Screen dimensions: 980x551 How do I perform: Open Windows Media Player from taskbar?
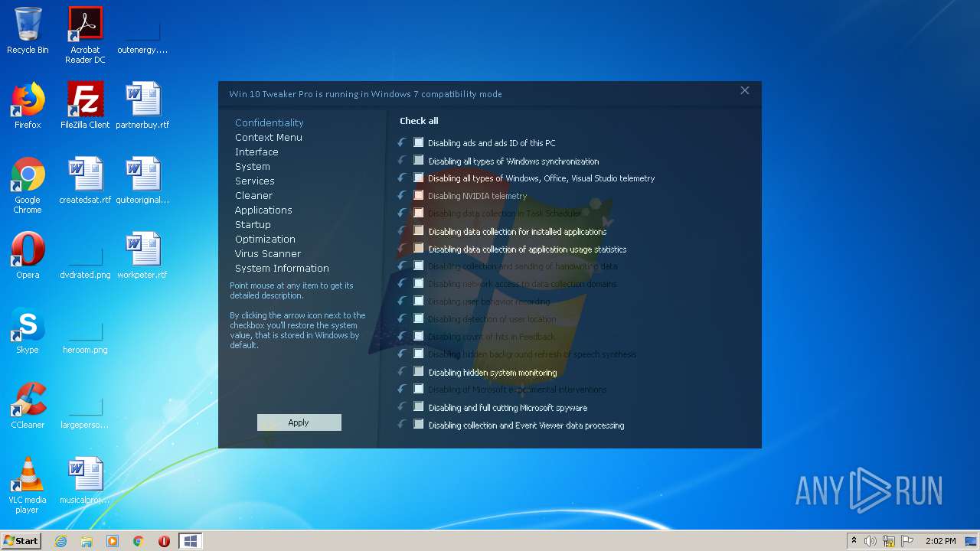tap(113, 541)
